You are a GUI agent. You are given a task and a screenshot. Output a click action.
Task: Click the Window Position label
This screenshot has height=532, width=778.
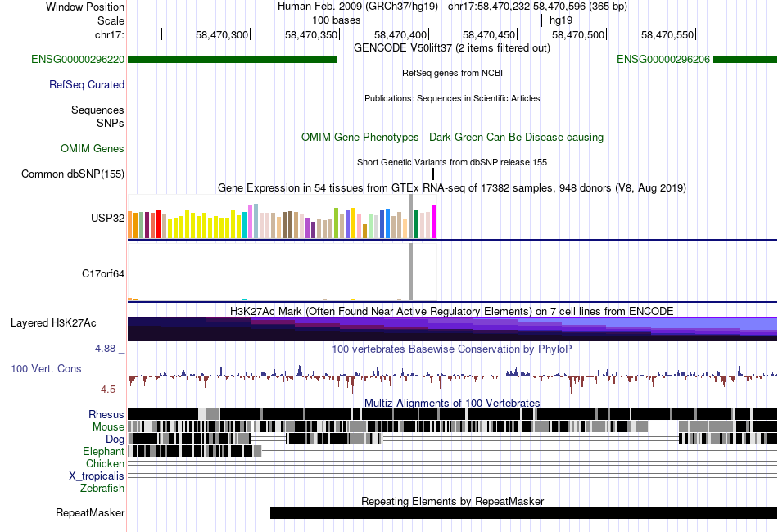[85, 7]
